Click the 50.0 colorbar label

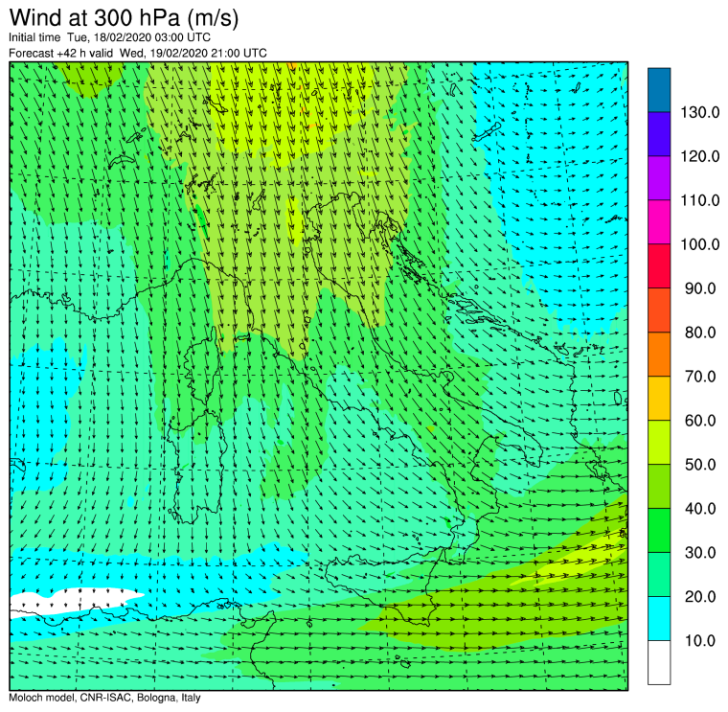pyautogui.click(x=700, y=465)
